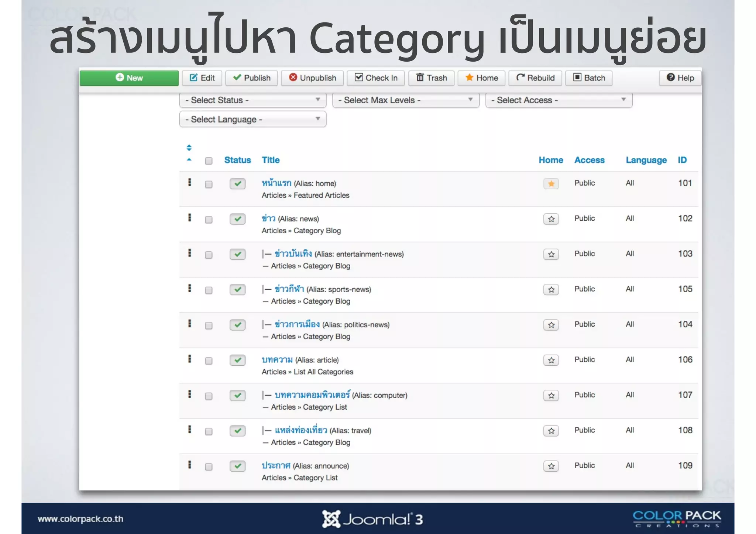Set travel row as home via star
The width and height of the screenshot is (756, 534).
point(551,431)
